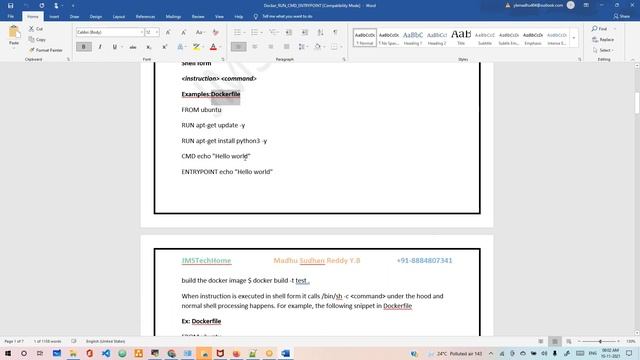Justify the paragraph text
This screenshot has width=640, height=360.
tap(287, 47)
